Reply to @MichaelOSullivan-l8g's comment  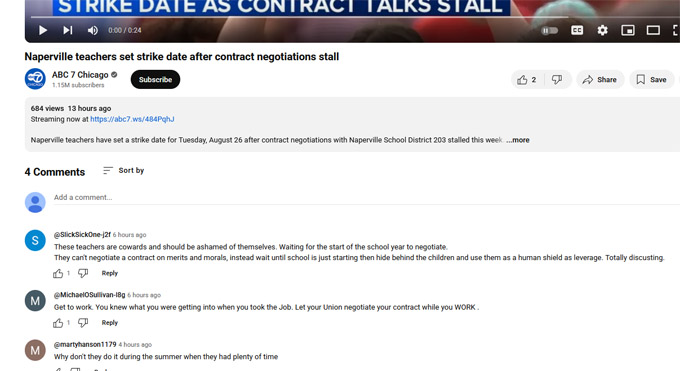tap(110, 323)
